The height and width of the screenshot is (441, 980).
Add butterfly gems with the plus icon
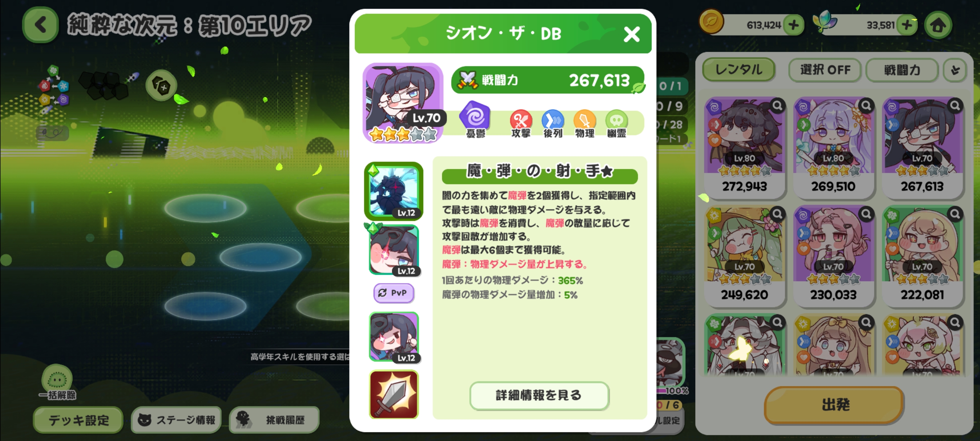907,25
